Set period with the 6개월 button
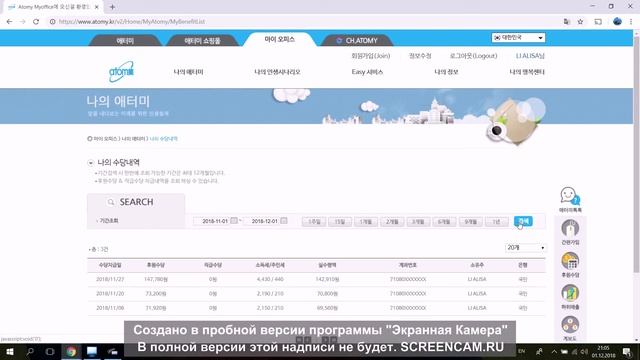The height and width of the screenshot is (360, 640). (444, 222)
